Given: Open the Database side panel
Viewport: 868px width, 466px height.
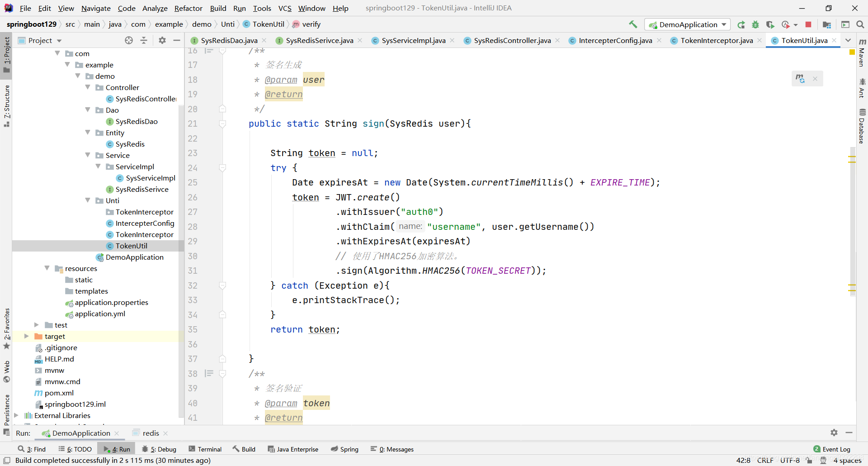Looking at the screenshot, I should (862, 126).
